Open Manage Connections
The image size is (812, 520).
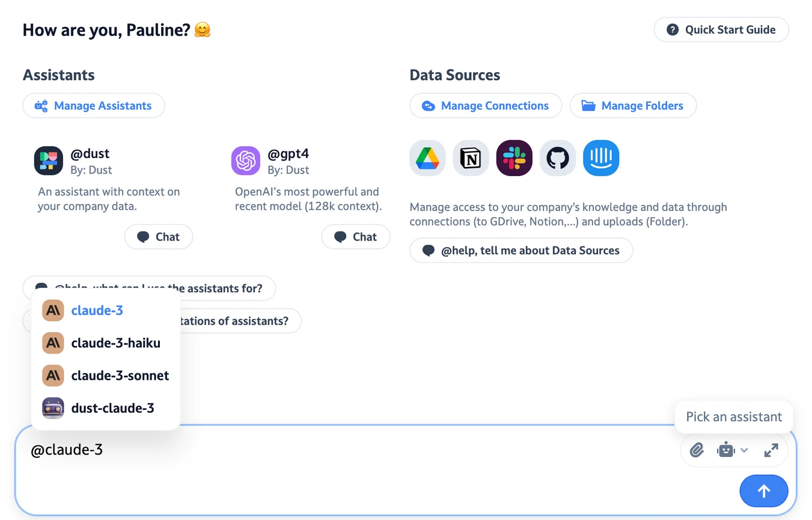point(486,106)
